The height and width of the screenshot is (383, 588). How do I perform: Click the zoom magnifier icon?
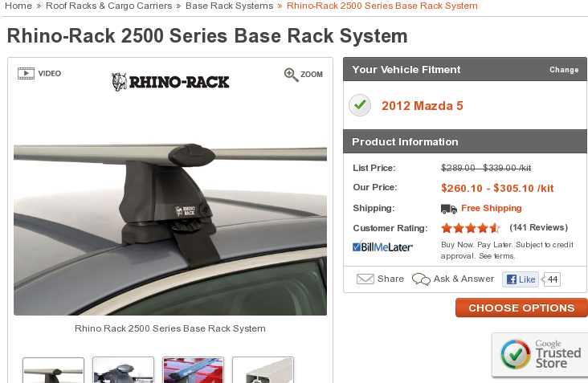(291, 75)
